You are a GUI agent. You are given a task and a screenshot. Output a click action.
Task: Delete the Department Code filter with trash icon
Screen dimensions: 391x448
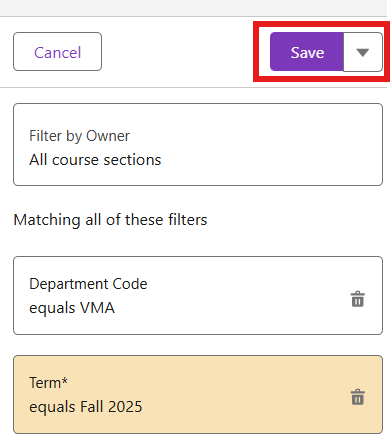click(x=358, y=299)
